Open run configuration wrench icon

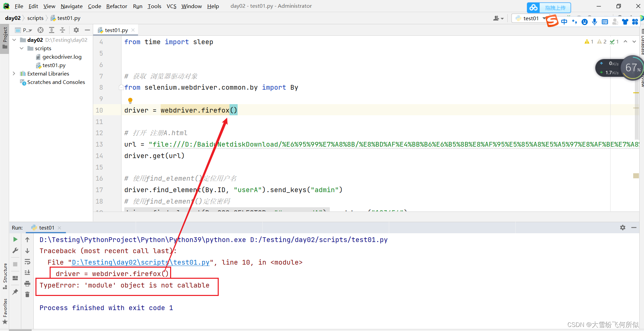coord(15,250)
